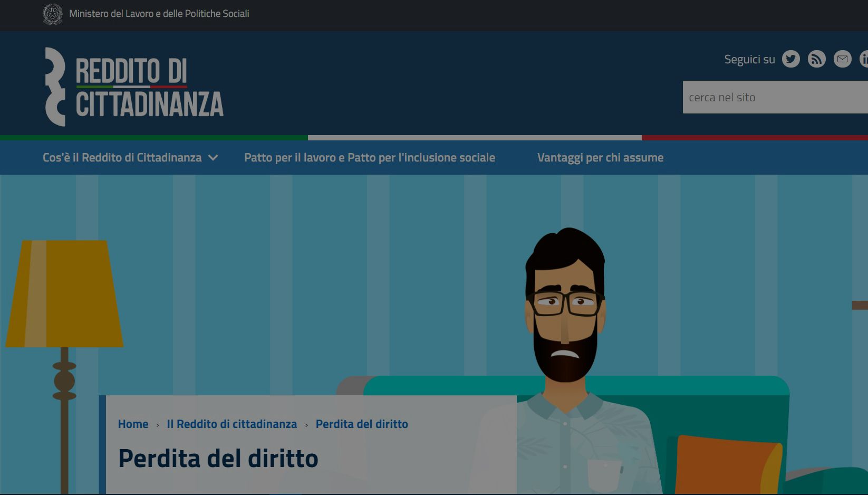Open 'Cos'è il Reddito di Cittadinanza' menu
Screen dimensions: 868x495
(122, 157)
